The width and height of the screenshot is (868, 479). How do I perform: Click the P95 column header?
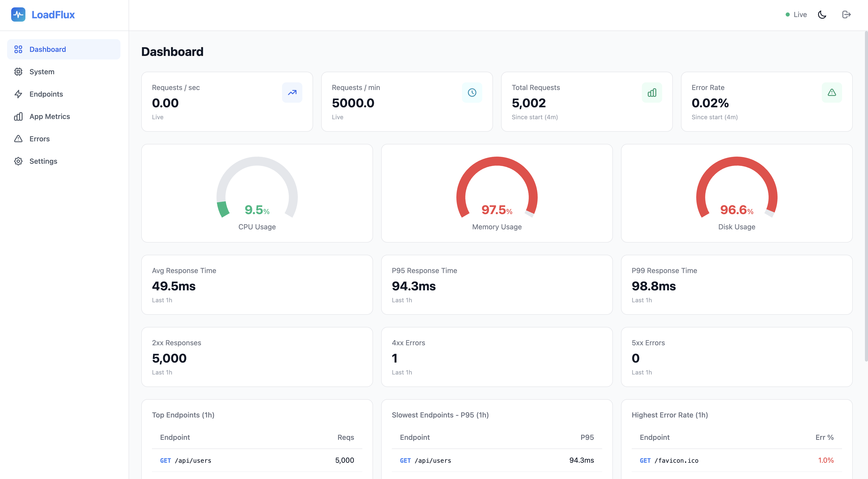(x=587, y=437)
